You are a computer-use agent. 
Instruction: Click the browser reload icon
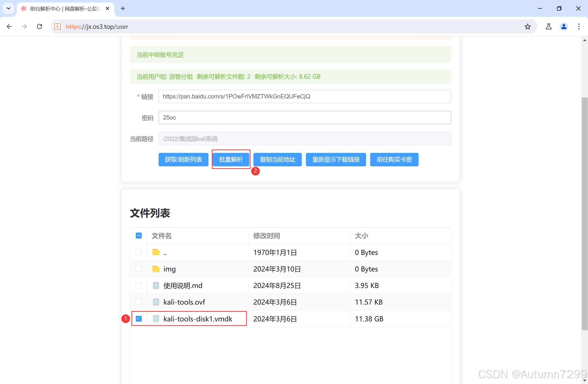40,26
